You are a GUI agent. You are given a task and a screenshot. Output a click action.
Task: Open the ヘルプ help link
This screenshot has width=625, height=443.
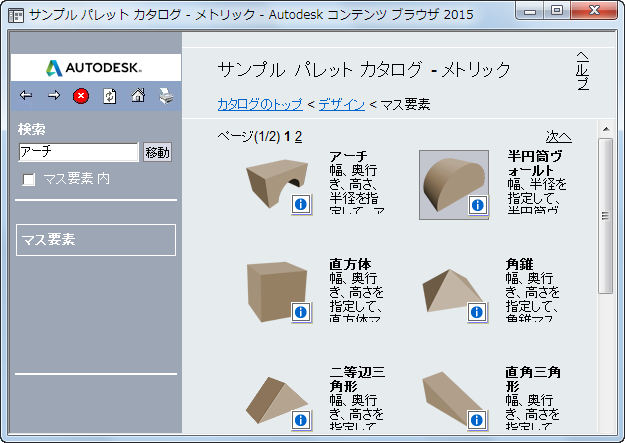(583, 71)
